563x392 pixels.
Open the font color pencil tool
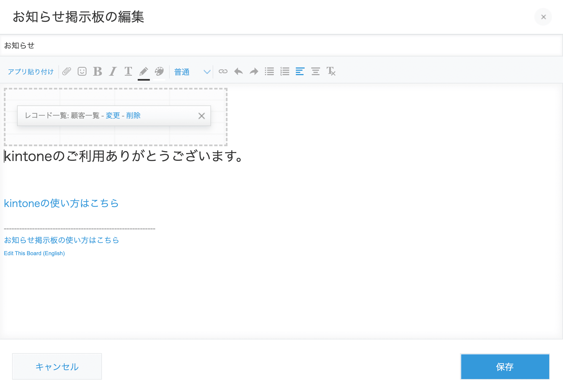[x=144, y=72]
